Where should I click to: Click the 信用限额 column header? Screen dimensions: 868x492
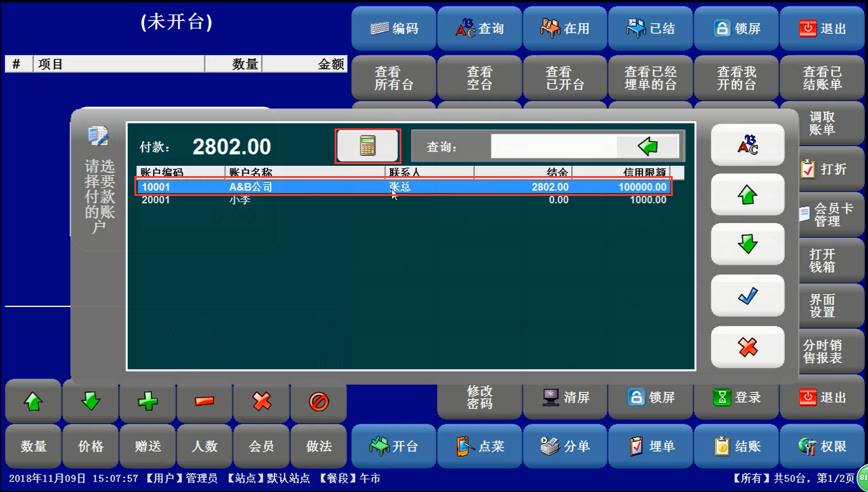point(621,172)
